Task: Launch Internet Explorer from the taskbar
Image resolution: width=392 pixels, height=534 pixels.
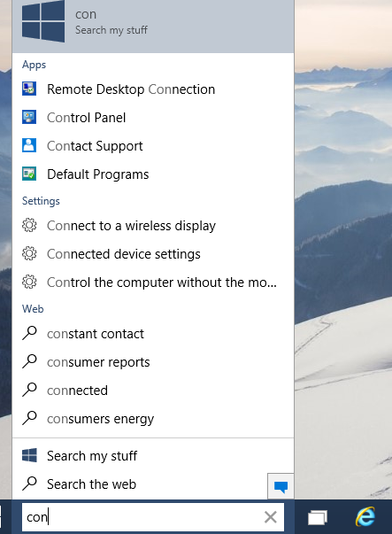Action: [x=365, y=517]
